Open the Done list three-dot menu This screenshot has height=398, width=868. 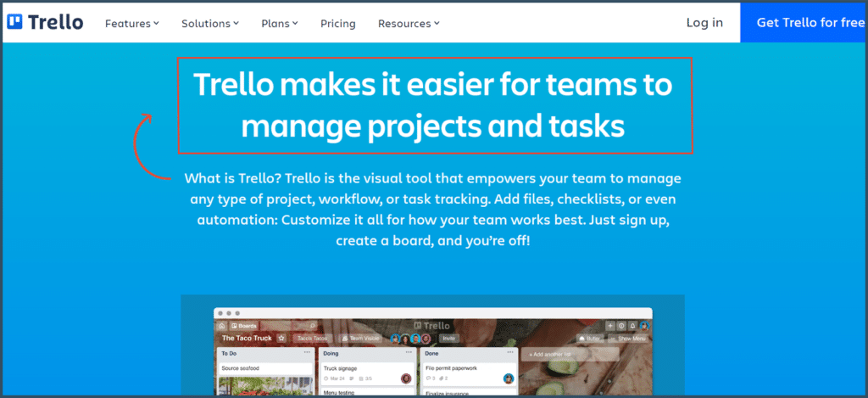coord(510,352)
